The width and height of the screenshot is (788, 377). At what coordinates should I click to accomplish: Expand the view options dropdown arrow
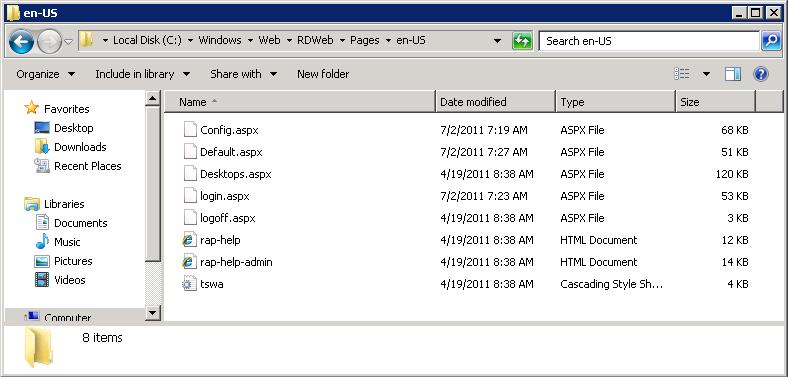706,74
